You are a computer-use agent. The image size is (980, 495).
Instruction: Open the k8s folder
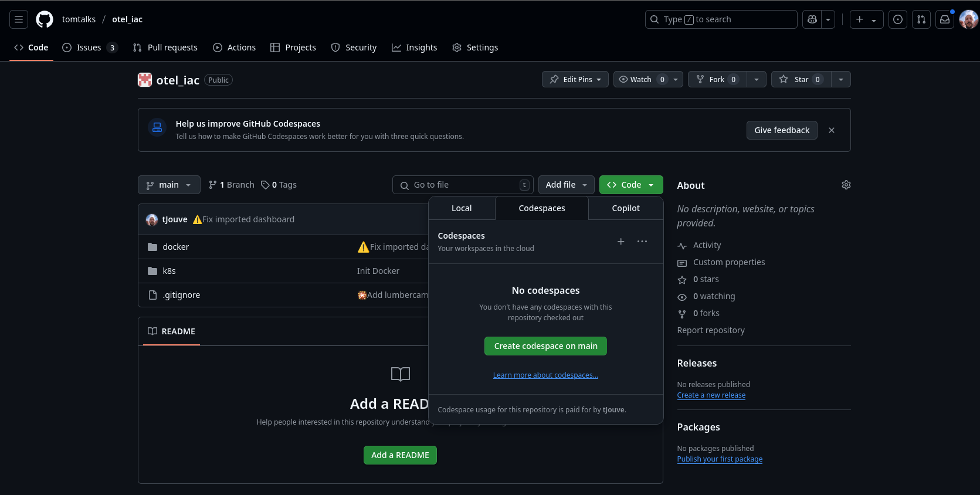pos(169,271)
